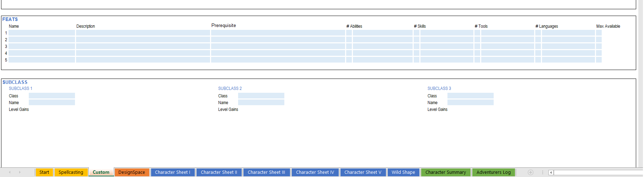Click the Prerequisite cell for feat 5
This screenshot has height=177, width=644.
click(278, 60)
